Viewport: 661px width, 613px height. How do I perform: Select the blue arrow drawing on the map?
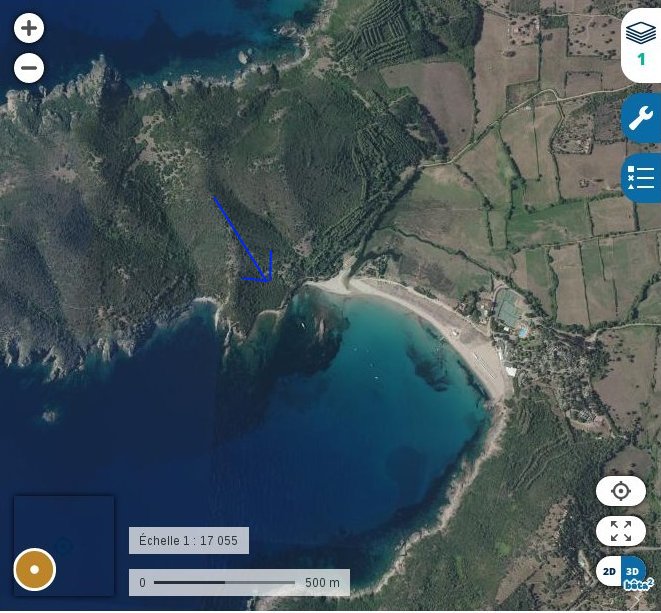pos(242,238)
